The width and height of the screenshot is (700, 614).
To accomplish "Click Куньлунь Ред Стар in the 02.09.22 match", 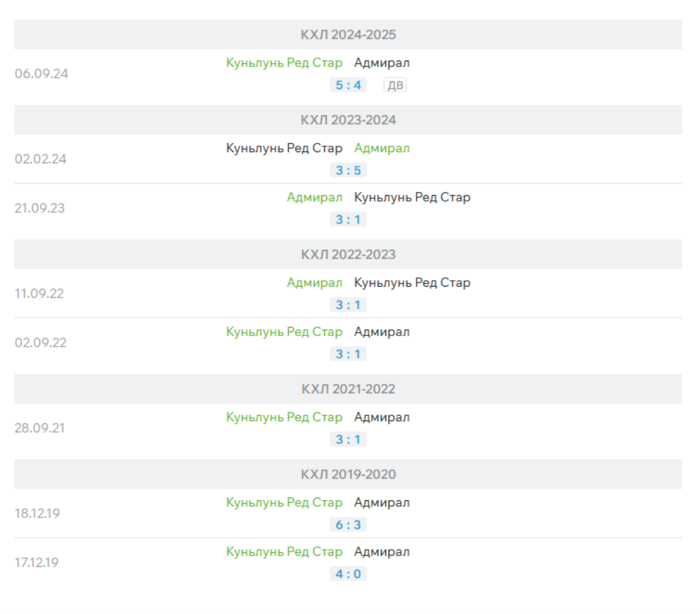I will tap(284, 332).
